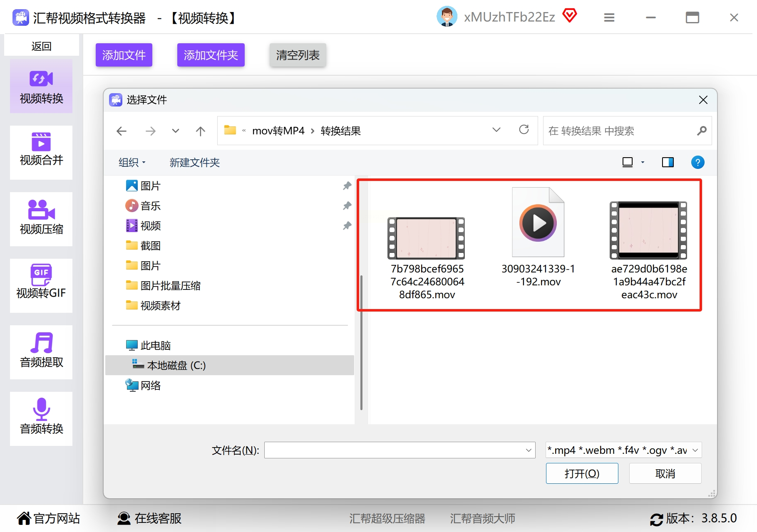Unpin 视频 from quick access
Viewport: 757px width, 532px height.
(x=347, y=226)
